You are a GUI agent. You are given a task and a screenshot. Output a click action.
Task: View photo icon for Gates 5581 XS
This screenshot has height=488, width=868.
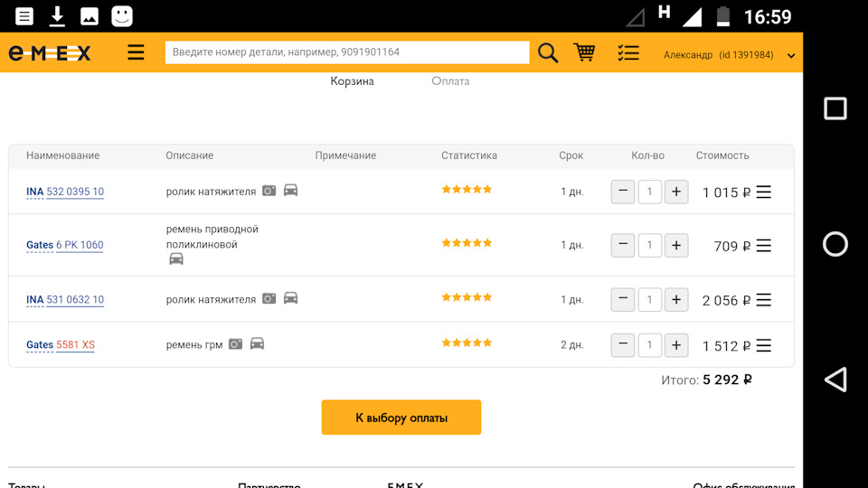click(x=235, y=343)
